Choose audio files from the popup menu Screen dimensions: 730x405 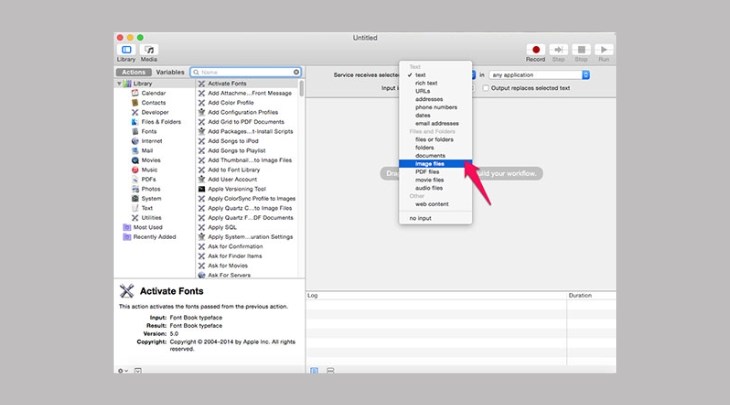point(435,188)
